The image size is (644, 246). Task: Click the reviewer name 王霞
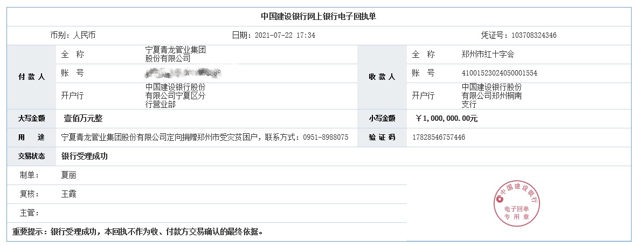(x=68, y=194)
